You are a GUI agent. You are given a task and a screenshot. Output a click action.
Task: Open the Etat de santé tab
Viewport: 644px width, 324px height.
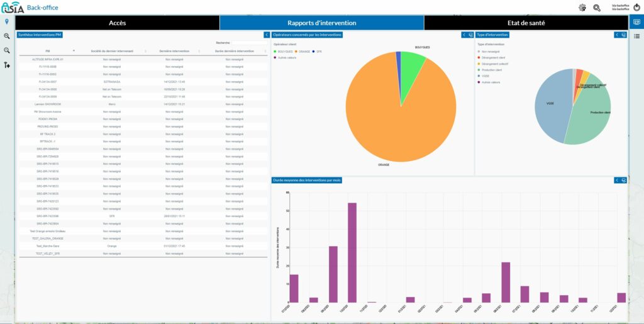(526, 23)
